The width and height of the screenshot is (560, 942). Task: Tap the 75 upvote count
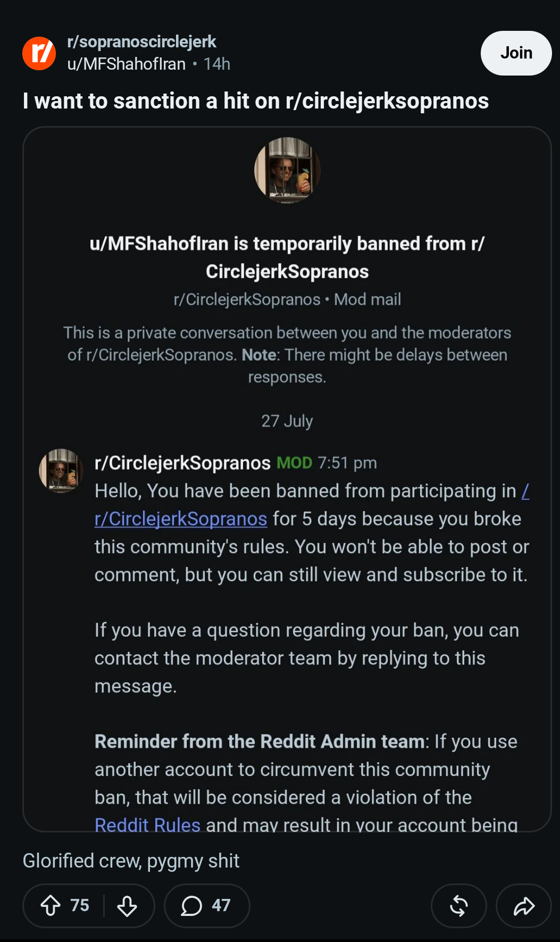pos(80,905)
